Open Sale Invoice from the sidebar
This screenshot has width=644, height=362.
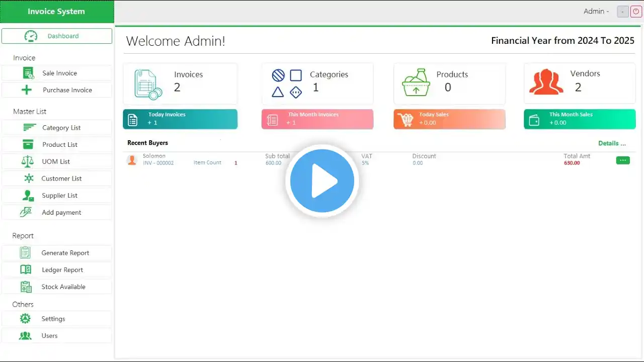click(57, 73)
